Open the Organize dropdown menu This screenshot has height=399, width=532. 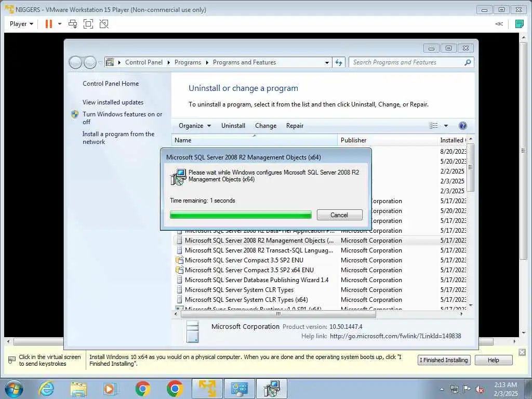(195, 126)
